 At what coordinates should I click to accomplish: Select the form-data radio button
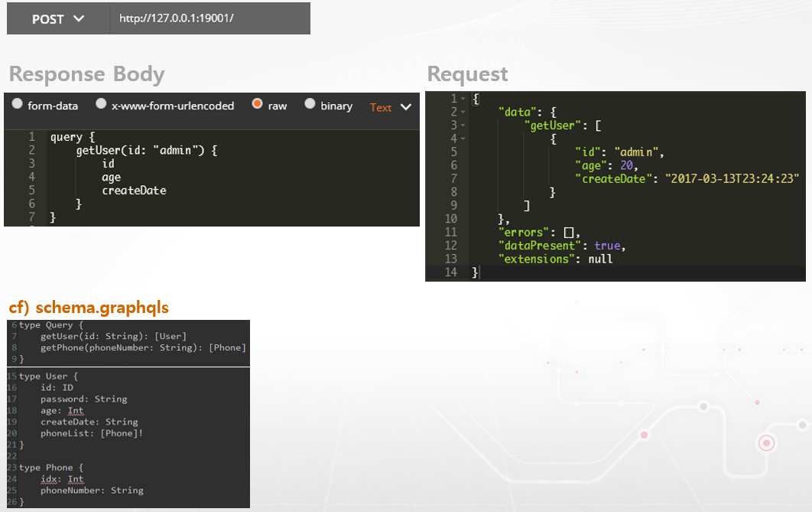pos(18,105)
